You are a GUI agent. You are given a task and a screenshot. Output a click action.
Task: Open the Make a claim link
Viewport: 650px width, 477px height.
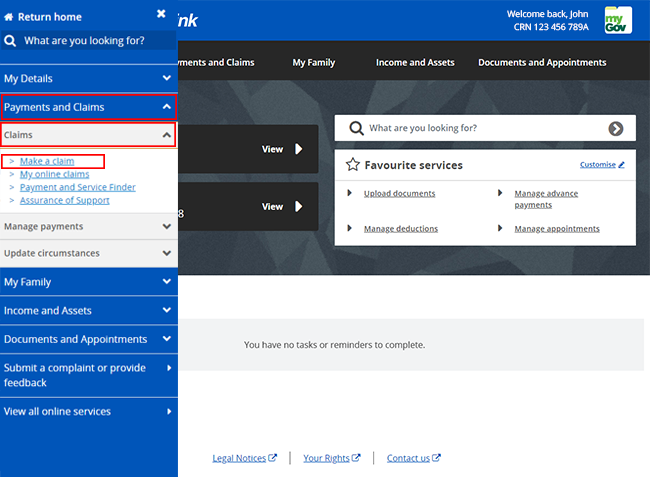(x=47, y=161)
